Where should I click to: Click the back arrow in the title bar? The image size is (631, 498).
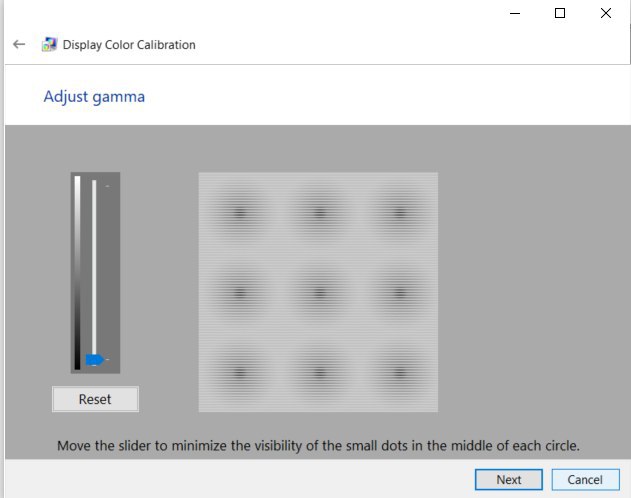pyautogui.click(x=19, y=44)
